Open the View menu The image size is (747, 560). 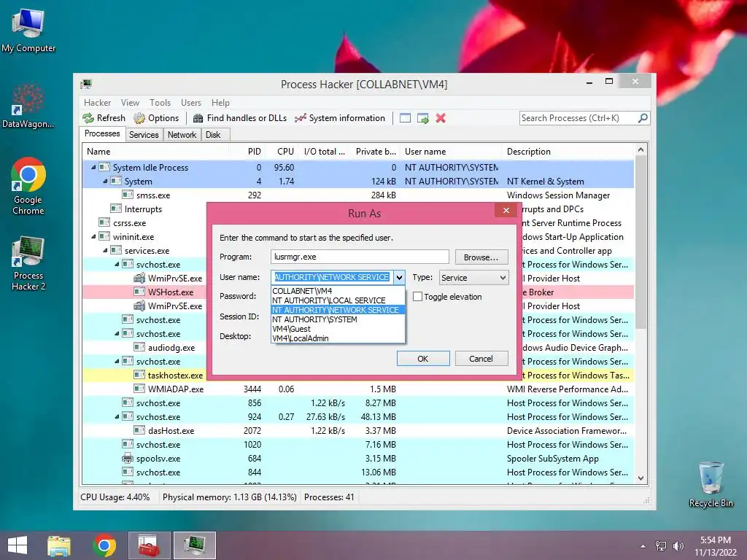tap(130, 102)
